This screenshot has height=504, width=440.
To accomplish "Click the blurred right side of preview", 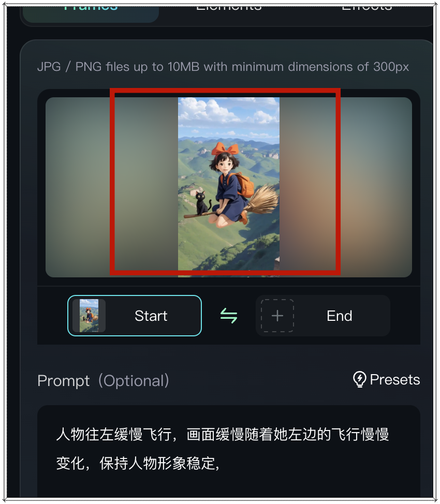I will pos(346,187).
